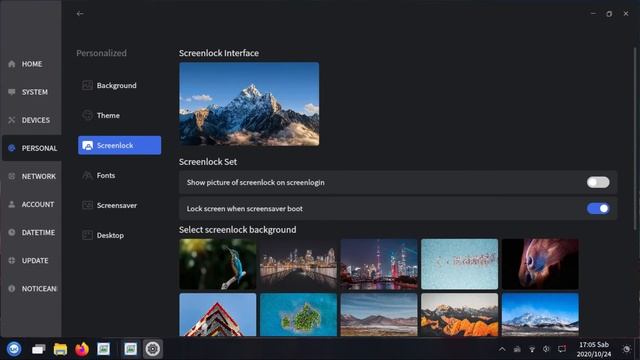The width and height of the screenshot is (640, 360).
Task: Select the PERSONAL section
Action: point(32,148)
